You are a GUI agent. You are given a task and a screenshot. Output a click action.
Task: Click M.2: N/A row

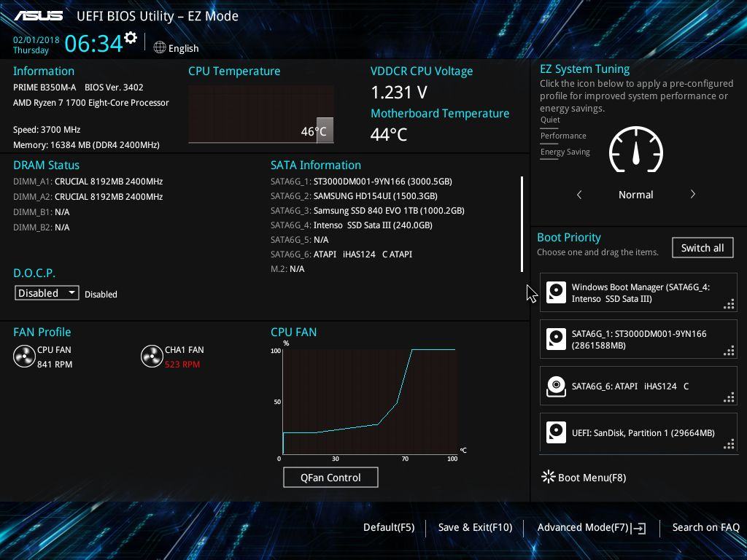pyautogui.click(x=287, y=269)
